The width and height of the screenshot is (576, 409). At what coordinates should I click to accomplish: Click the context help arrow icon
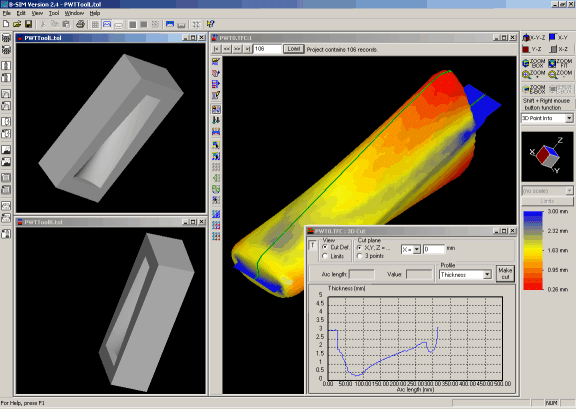click(x=210, y=24)
